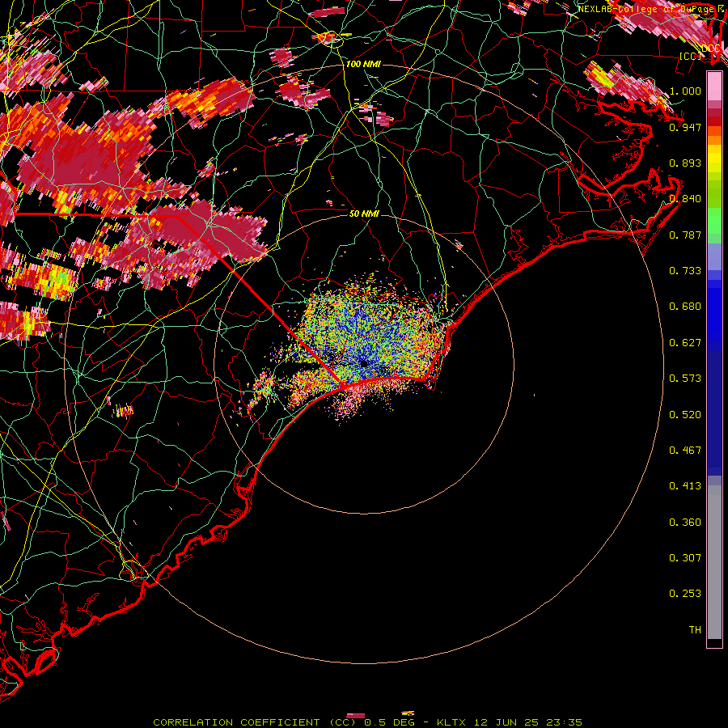Click the bright green band of the color scale
728x728 pixels.
pos(714,221)
